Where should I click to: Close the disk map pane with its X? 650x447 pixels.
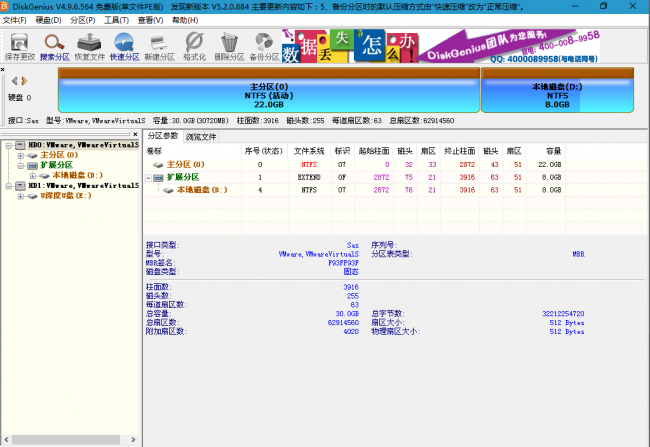[x=2, y=69]
